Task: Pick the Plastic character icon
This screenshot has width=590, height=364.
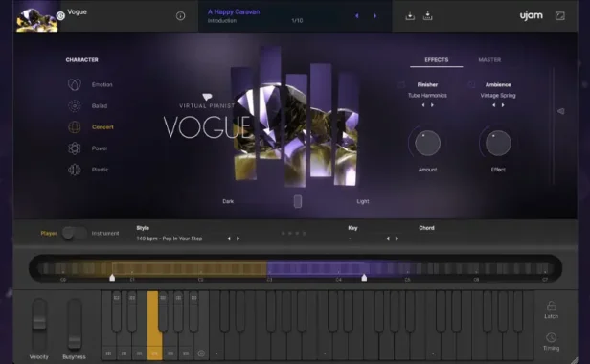Action: tap(75, 170)
